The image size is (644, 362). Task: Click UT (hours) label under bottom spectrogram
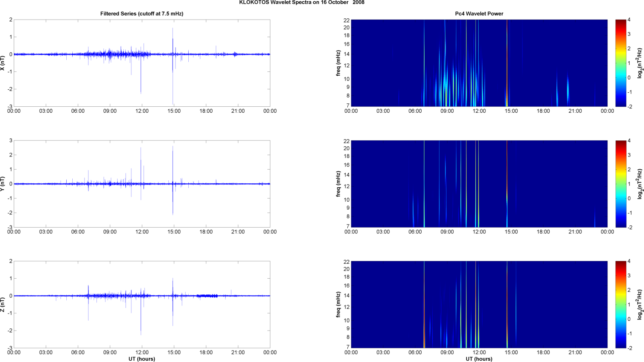479,359
